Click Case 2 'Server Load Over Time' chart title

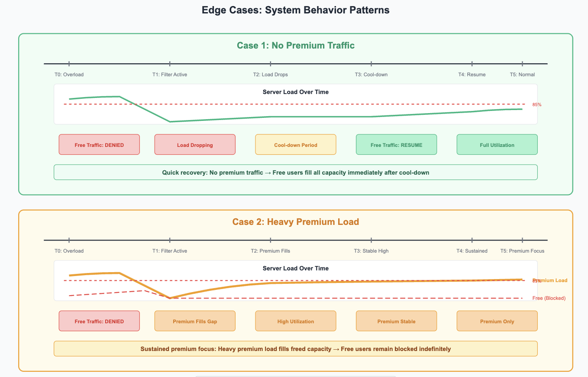[296, 268]
